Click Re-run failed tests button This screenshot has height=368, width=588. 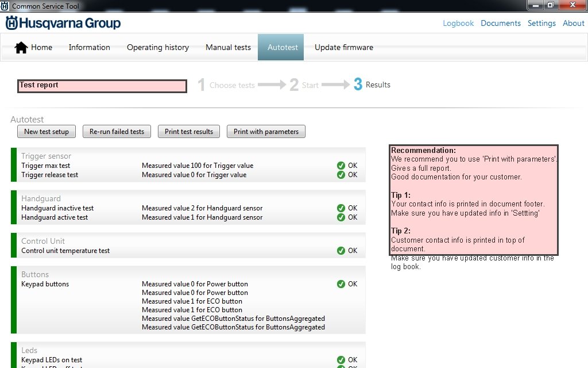pyautogui.click(x=117, y=132)
